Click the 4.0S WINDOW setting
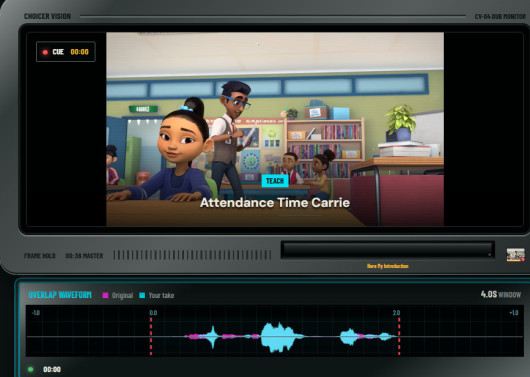Image resolution: width=530 pixels, height=377 pixels. (501, 294)
